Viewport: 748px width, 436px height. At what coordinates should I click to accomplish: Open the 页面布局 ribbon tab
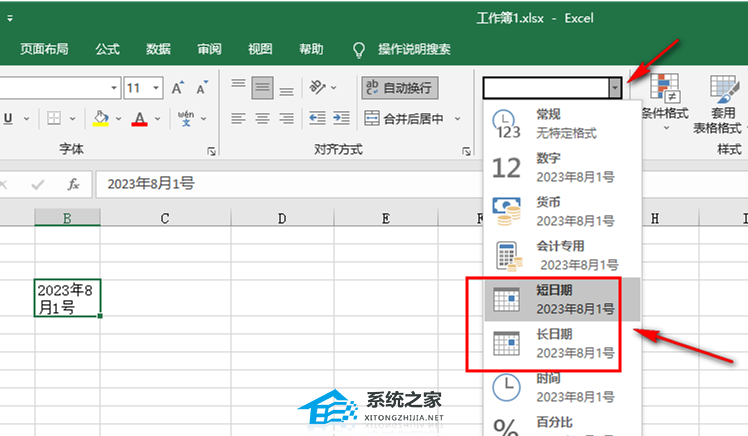click(44, 49)
